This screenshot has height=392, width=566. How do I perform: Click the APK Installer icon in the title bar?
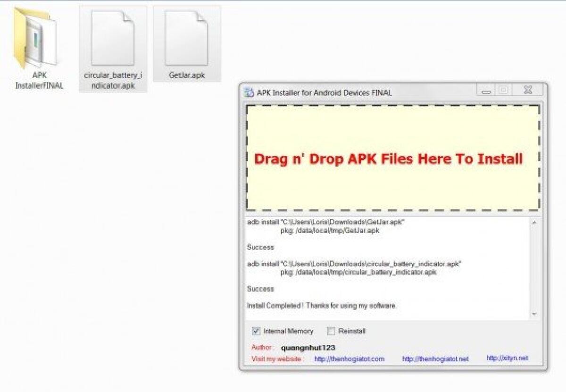point(248,92)
